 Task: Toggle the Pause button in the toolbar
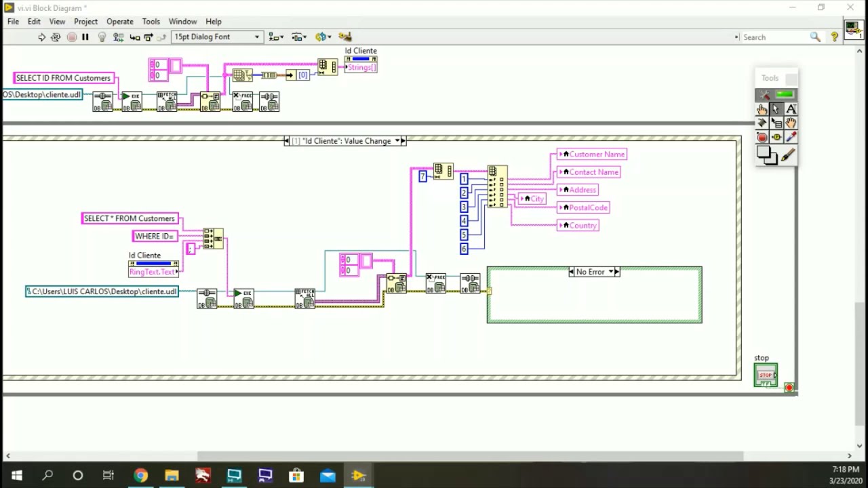click(85, 37)
